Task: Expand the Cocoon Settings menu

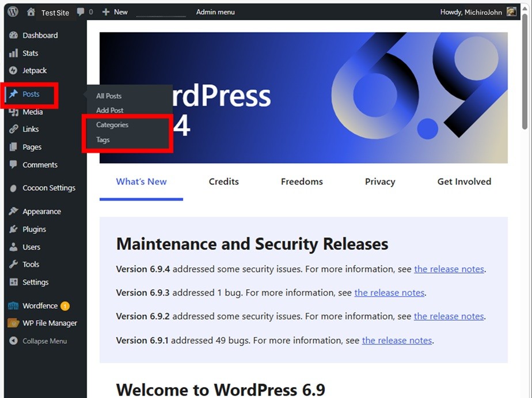Action: (48, 188)
